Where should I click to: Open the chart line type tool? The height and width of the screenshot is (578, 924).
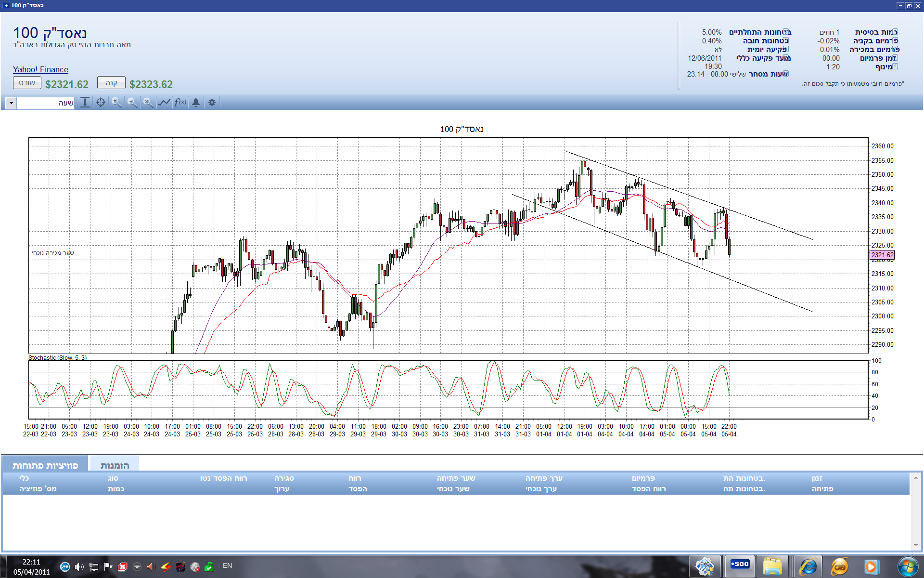164,102
